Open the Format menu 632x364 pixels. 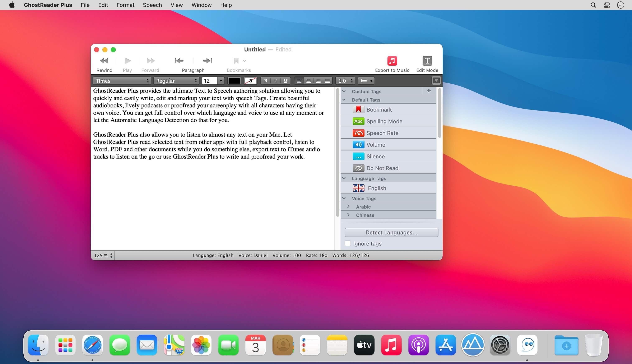pyautogui.click(x=125, y=5)
